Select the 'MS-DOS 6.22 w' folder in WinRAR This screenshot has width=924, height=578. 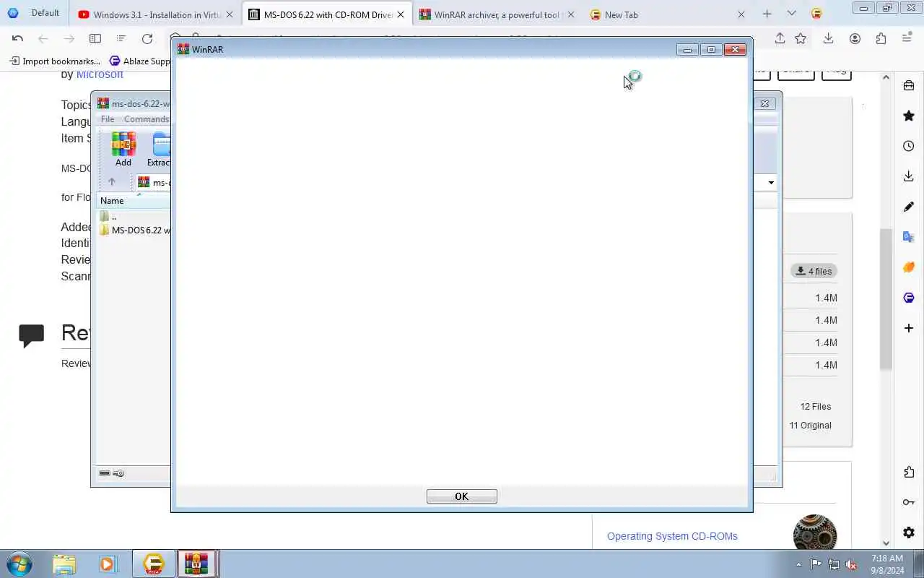[x=135, y=230]
